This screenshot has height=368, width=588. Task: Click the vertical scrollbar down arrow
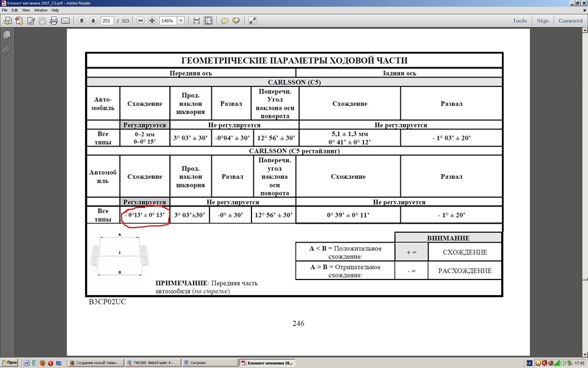click(585, 354)
